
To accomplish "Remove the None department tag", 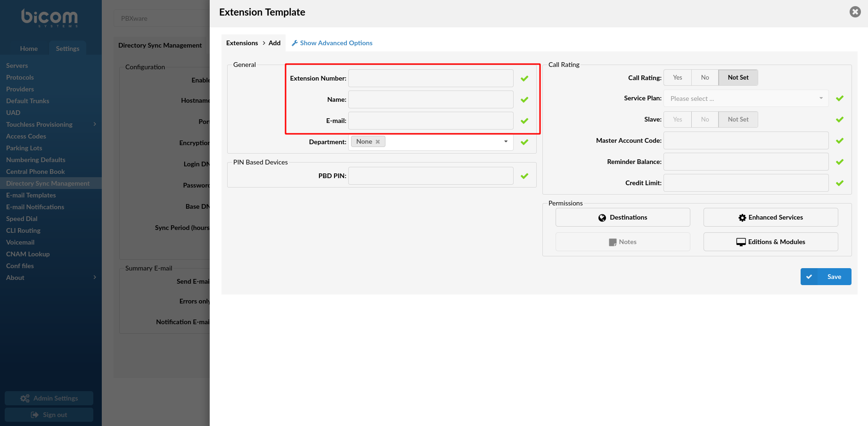I will [x=378, y=142].
